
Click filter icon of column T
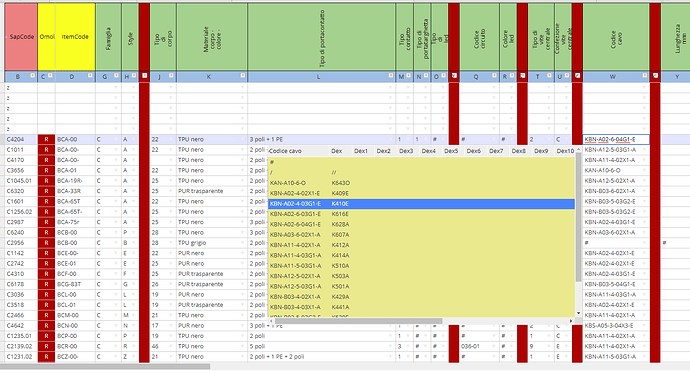click(549, 76)
